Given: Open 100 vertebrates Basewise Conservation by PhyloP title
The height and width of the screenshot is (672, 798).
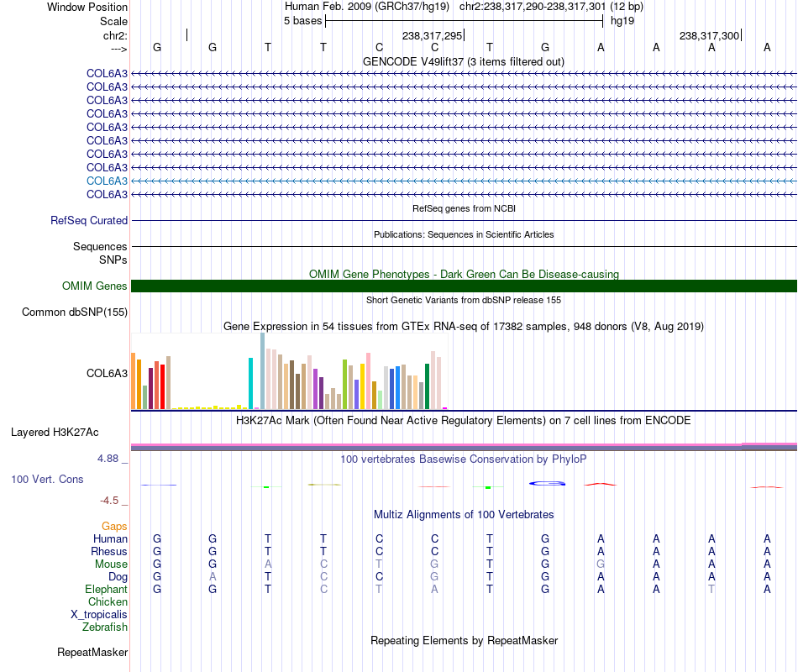Looking at the screenshot, I should (464, 459).
